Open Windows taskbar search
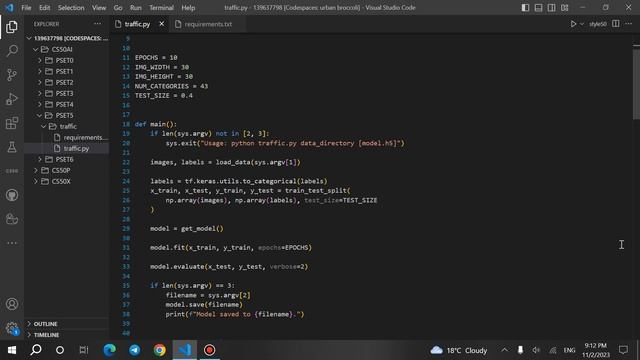The image size is (640, 360). pos(36,350)
